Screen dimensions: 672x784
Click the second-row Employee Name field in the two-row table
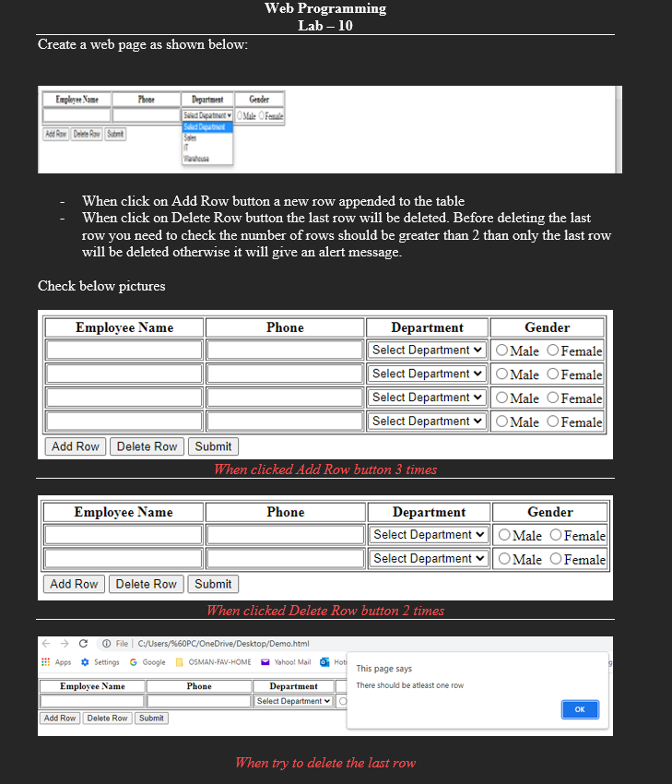point(124,558)
